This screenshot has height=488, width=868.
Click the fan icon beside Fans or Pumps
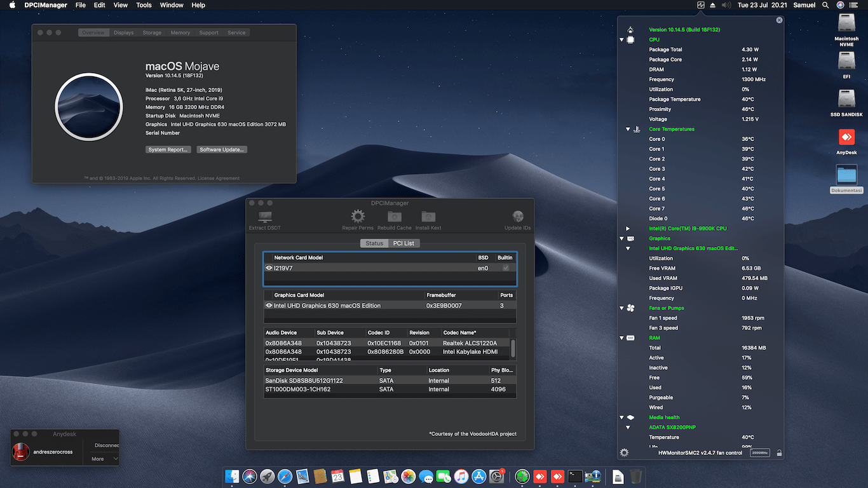point(631,308)
